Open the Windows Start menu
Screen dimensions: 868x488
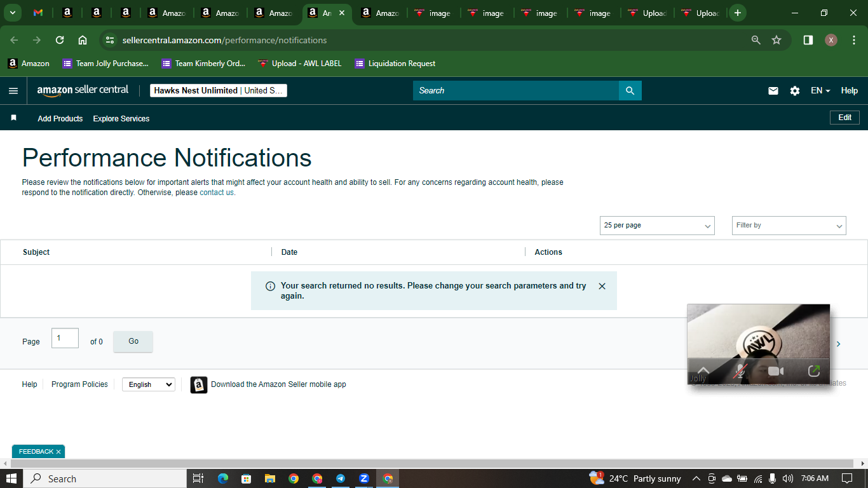(11, 478)
